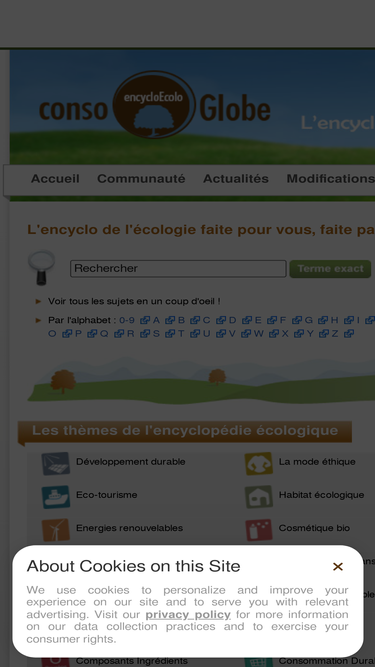Click the consoGlobe encycloEcolo tree logo

tap(154, 105)
